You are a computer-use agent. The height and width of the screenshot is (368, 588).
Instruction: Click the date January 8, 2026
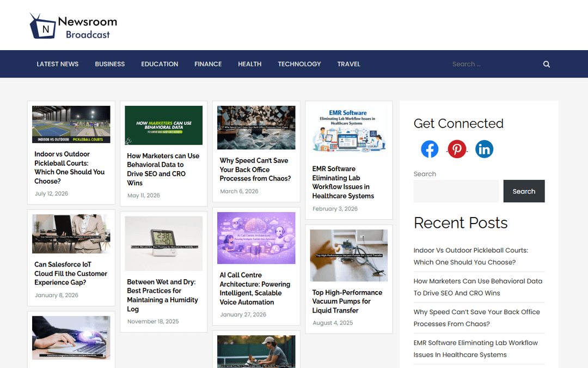pyautogui.click(x=57, y=295)
